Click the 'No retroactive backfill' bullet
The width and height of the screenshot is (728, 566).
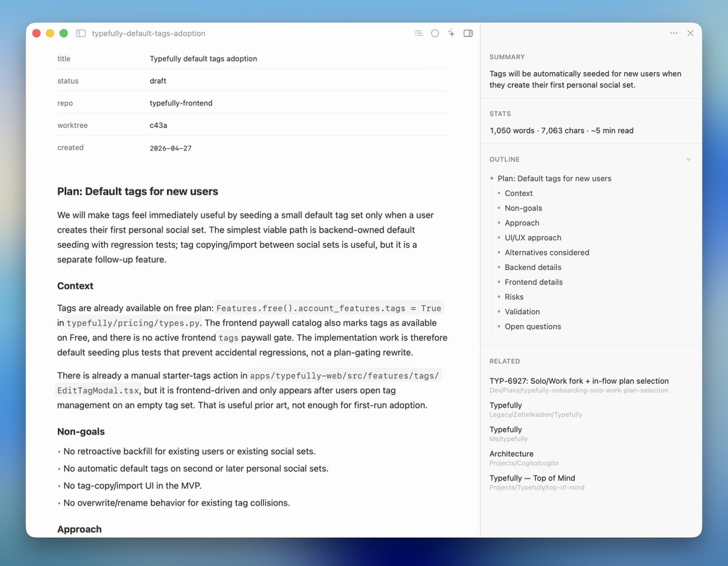pyautogui.click(x=189, y=451)
